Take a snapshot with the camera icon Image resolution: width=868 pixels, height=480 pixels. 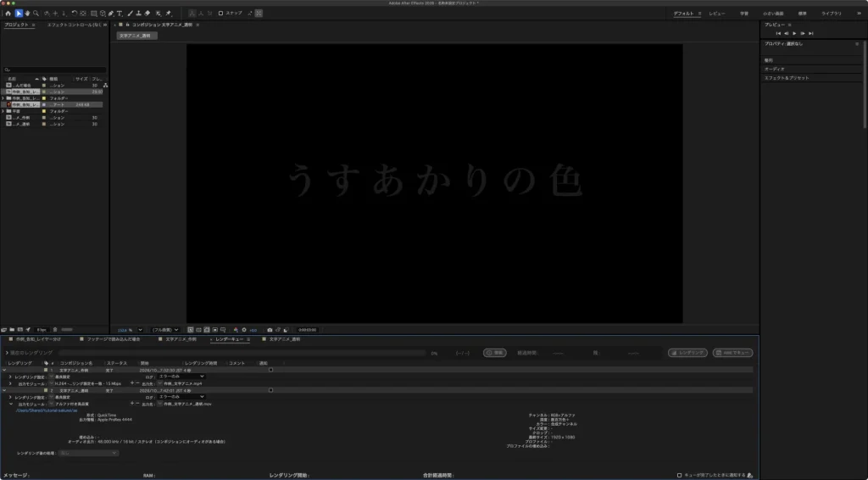pyautogui.click(x=270, y=330)
